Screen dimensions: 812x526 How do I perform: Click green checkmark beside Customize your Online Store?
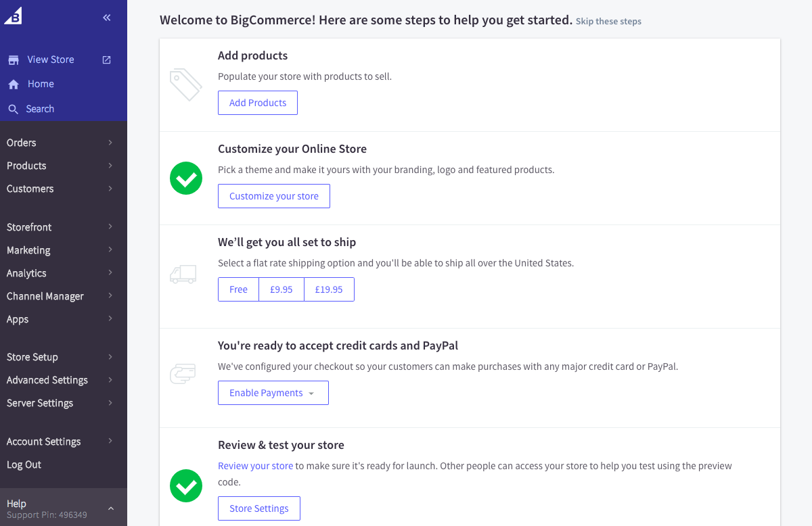click(186, 178)
